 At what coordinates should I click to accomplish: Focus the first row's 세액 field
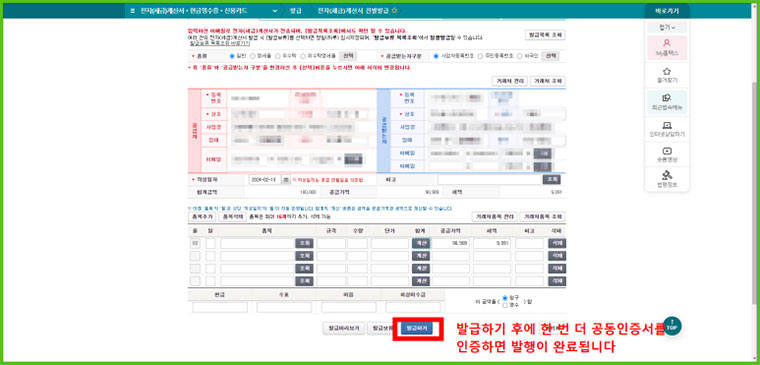point(492,243)
